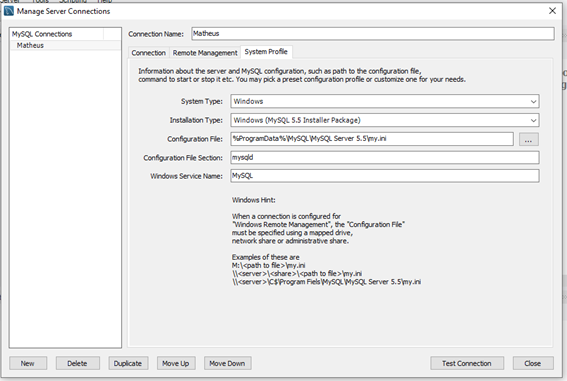
Task: Click the M:\<path to file>\my.ini example
Action: coord(268,265)
